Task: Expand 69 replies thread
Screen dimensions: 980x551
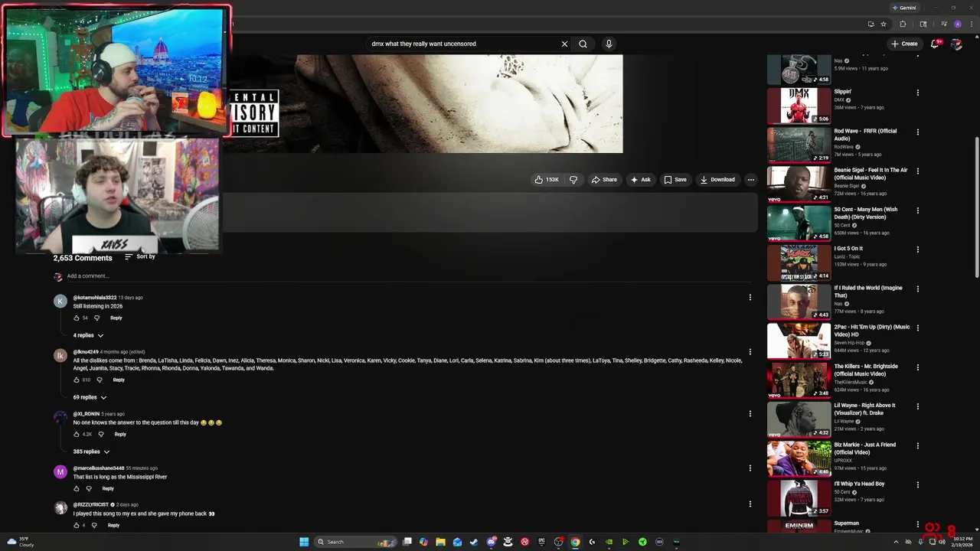Action: tap(90, 397)
